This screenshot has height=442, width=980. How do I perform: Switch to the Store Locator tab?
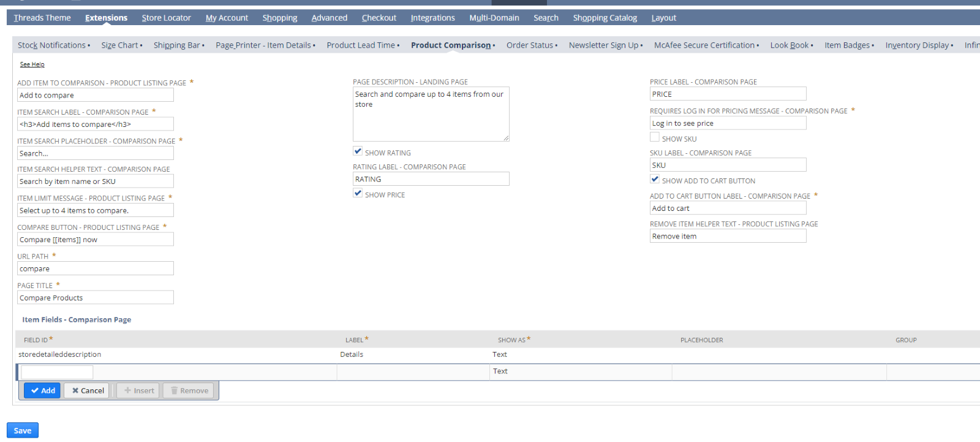click(166, 18)
